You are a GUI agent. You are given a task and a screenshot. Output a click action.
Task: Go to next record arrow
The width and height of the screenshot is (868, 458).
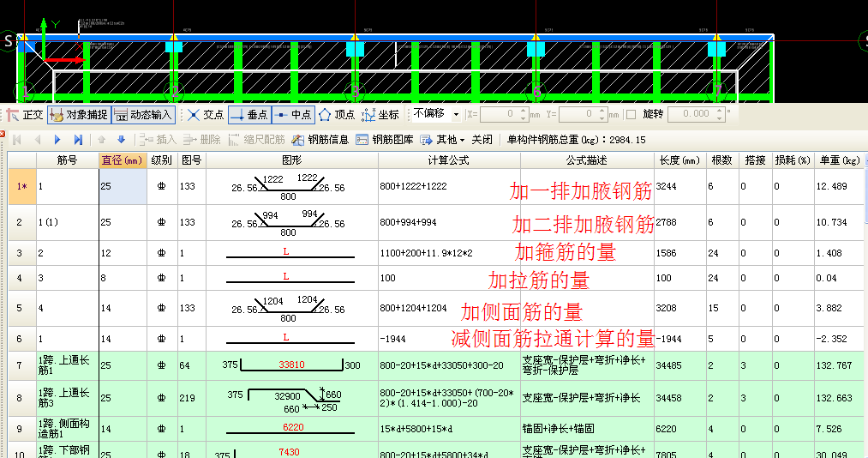pos(57,140)
